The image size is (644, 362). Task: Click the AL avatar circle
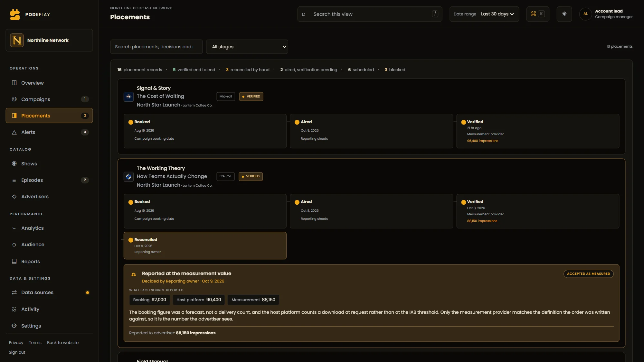(x=585, y=14)
